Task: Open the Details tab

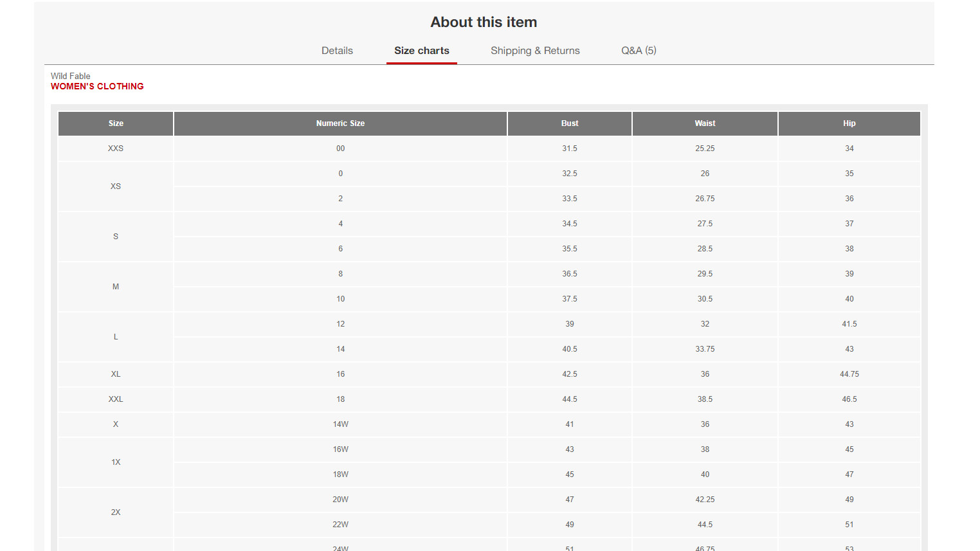Action: [x=337, y=51]
